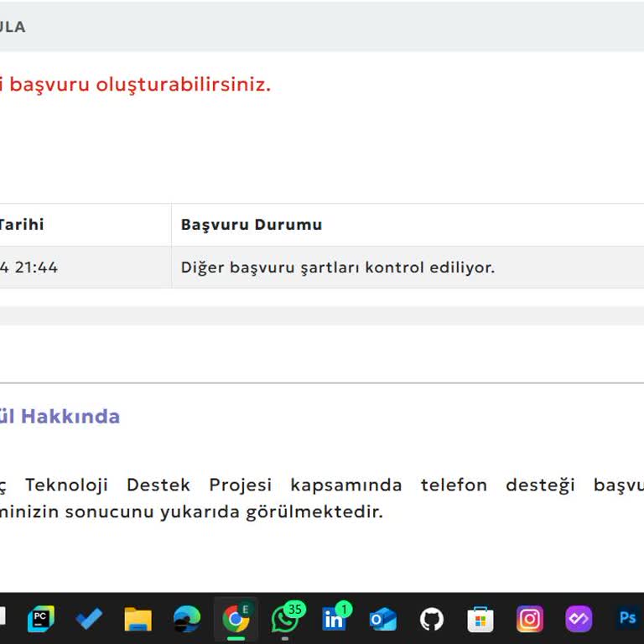Open LinkedIn app in taskbar
644x644 pixels.
point(336,618)
